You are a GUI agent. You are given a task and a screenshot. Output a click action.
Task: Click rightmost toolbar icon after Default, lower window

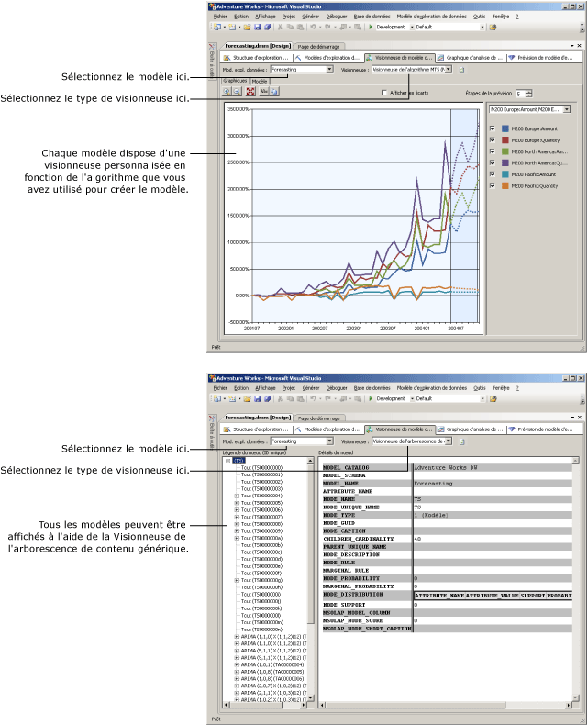[x=493, y=398]
